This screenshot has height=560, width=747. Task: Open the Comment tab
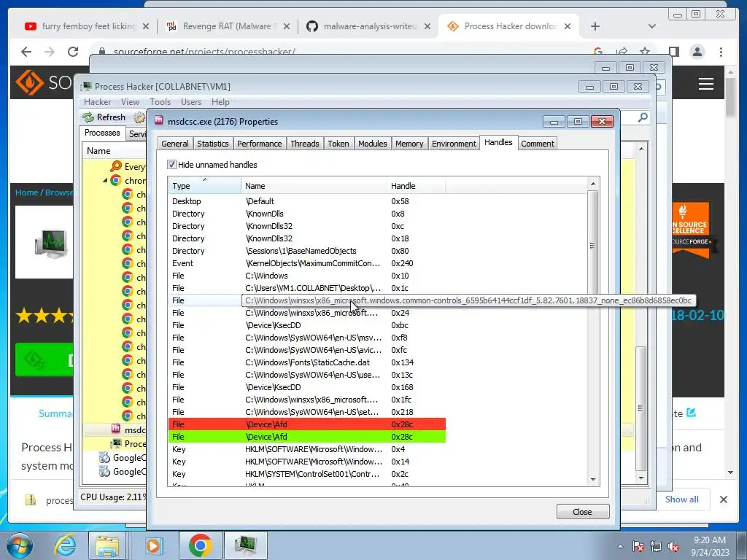tap(538, 144)
